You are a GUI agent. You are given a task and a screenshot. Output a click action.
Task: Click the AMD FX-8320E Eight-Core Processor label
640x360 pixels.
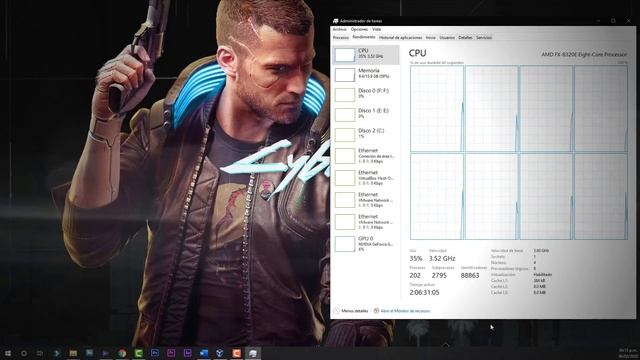[x=584, y=54]
